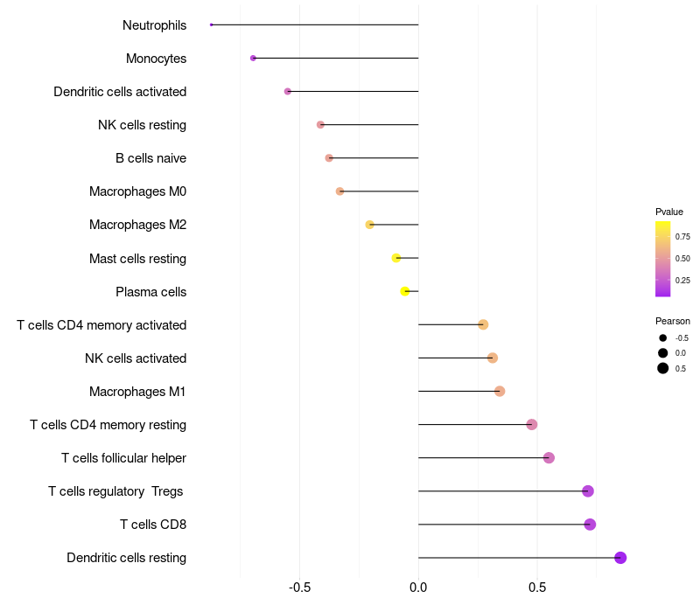Screen dimensions: 700x612
Task: Click the Dendritic cells resting purple dot
Action: pos(620,558)
